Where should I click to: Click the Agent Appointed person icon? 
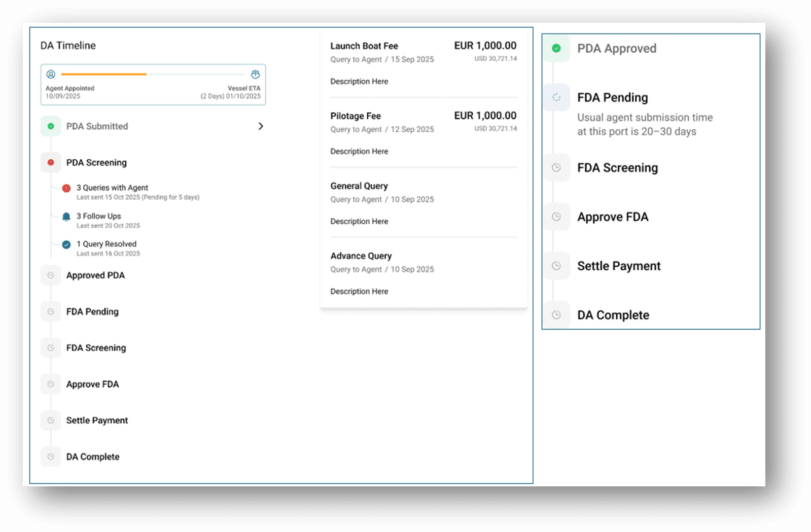click(51, 75)
